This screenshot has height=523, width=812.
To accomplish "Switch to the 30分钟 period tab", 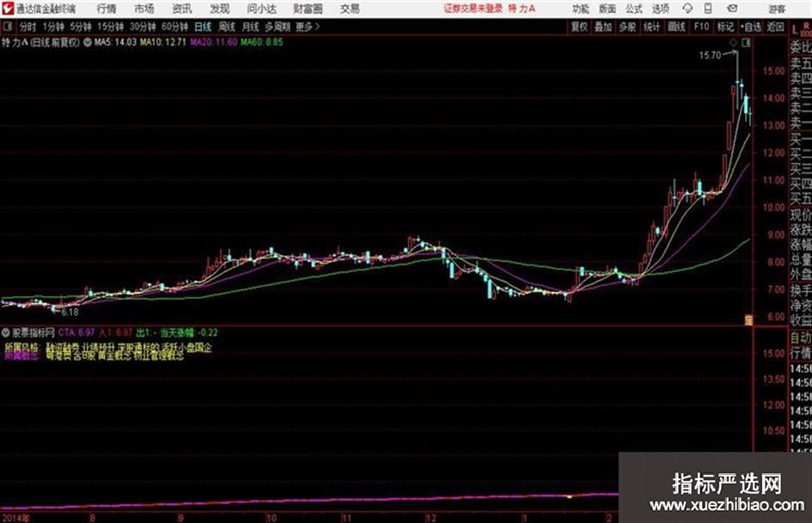I will tap(143, 27).
